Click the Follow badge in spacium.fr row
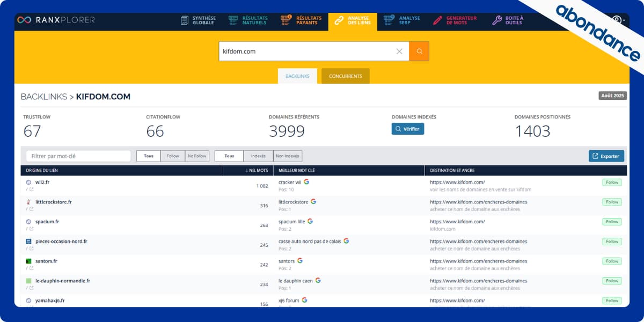This screenshot has height=322, width=644. pyautogui.click(x=612, y=222)
